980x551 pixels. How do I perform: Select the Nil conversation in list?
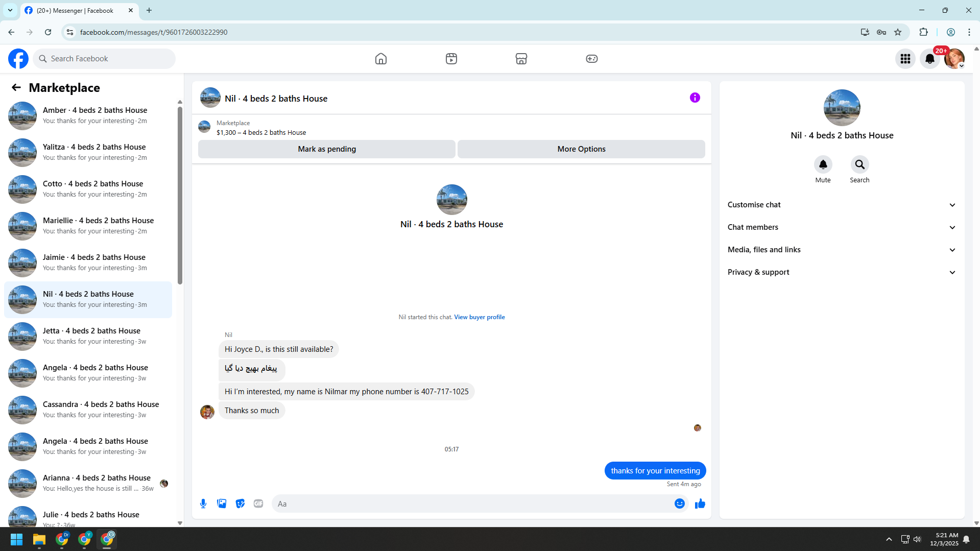[88, 299]
